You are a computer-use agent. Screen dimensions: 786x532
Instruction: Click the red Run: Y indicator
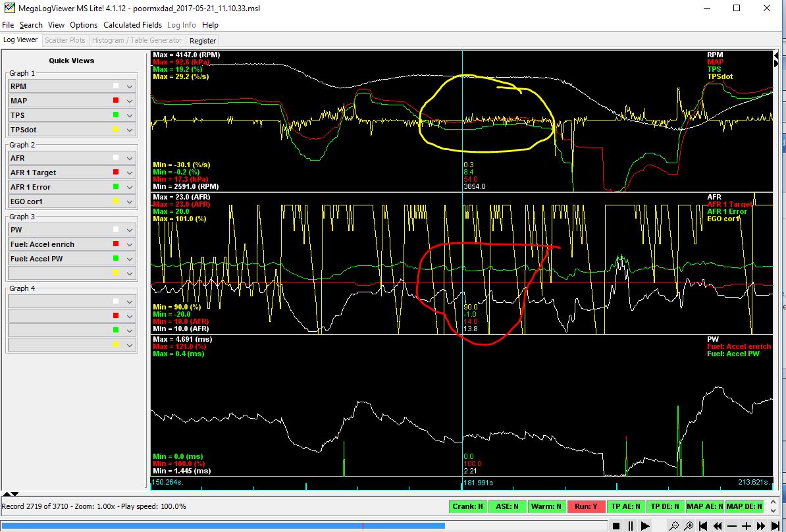[x=586, y=506]
